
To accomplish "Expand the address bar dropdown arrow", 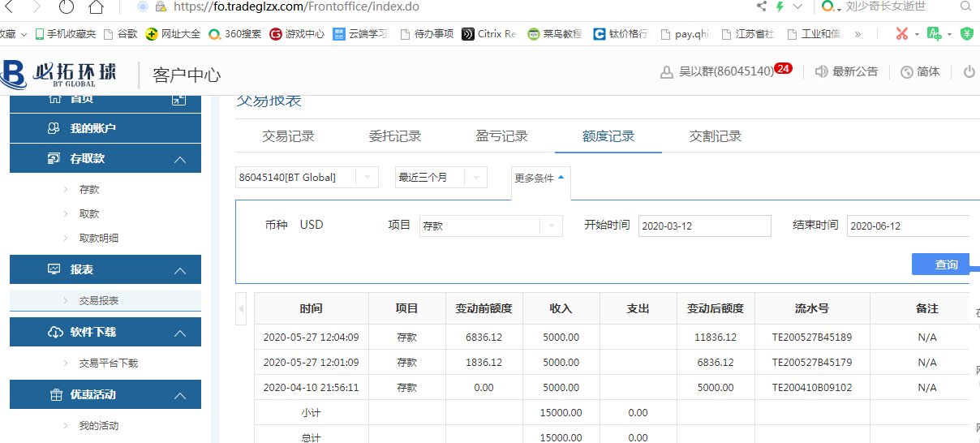I will 798,6.
